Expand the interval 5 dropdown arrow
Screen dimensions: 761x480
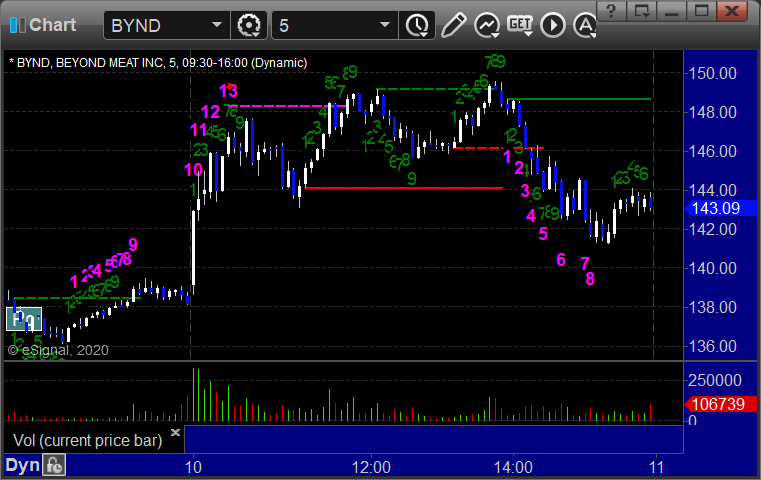coord(384,25)
